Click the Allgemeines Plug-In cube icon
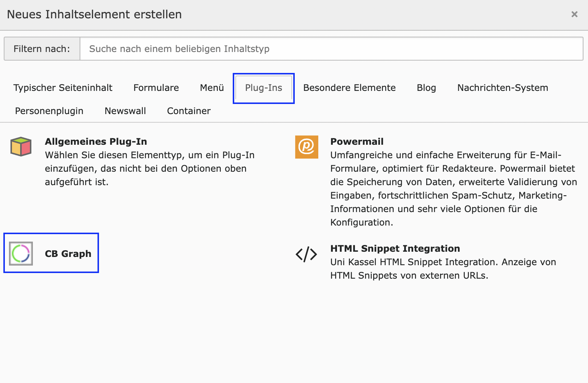 point(21,147)
